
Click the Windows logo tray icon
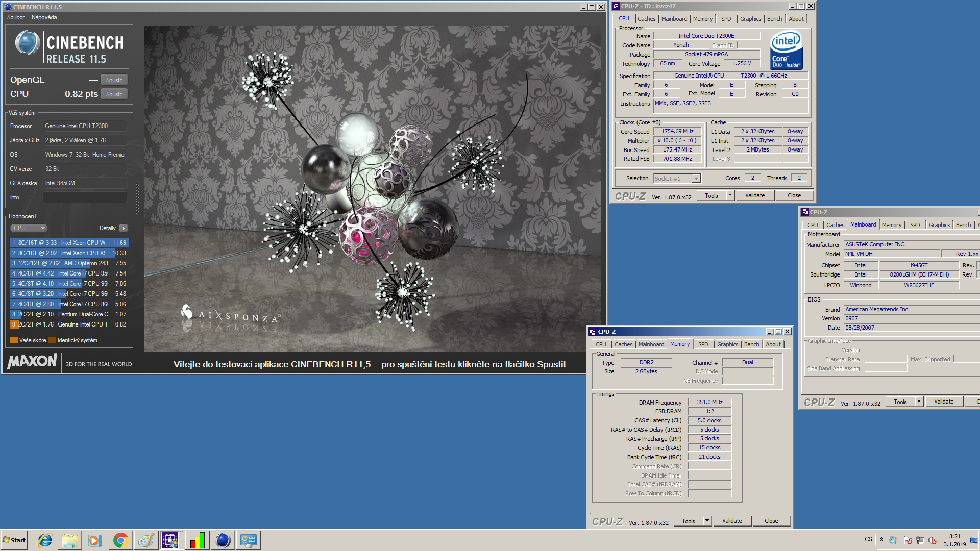pyautogui.click(x=893, y=540)
